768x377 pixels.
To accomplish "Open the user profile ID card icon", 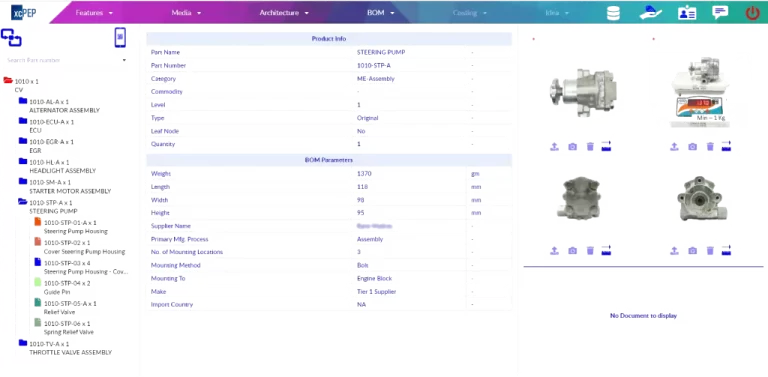I will pos(687,13).
